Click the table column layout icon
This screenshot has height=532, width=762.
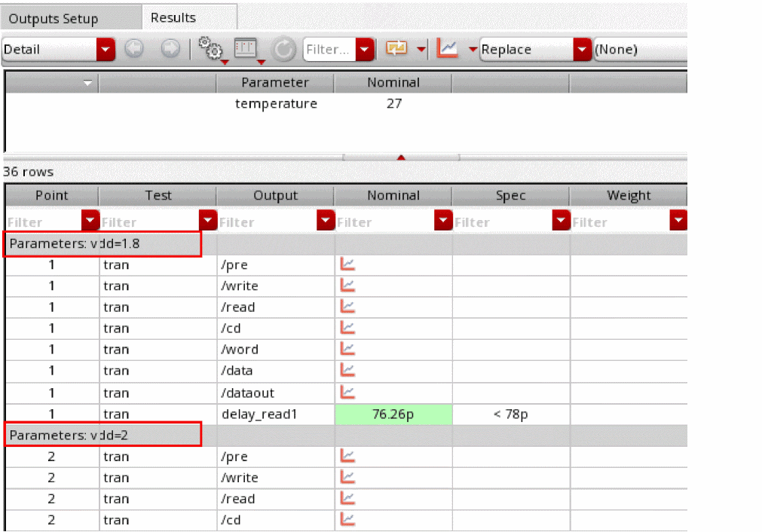[x=246, y=49]
